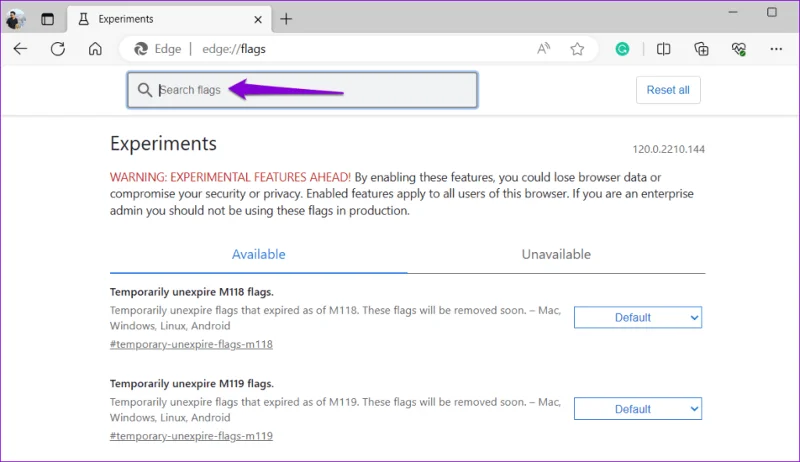Click the Search flags input field
800x462 pixels.
coord(302,90)
